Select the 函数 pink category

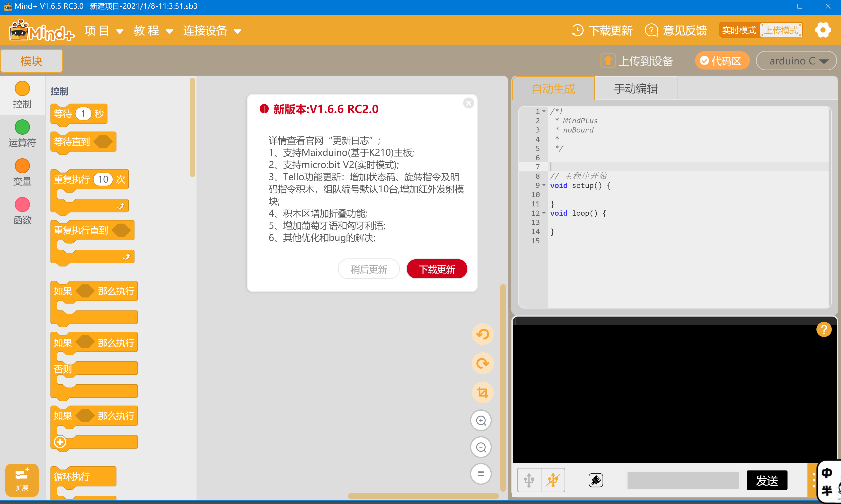[22, 205]
